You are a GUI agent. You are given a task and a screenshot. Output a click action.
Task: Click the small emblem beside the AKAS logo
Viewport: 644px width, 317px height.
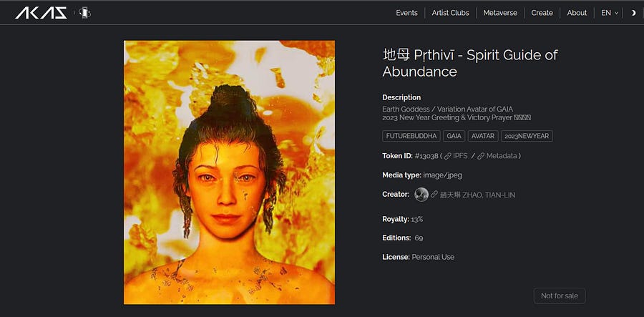click(x=84, y=13)
